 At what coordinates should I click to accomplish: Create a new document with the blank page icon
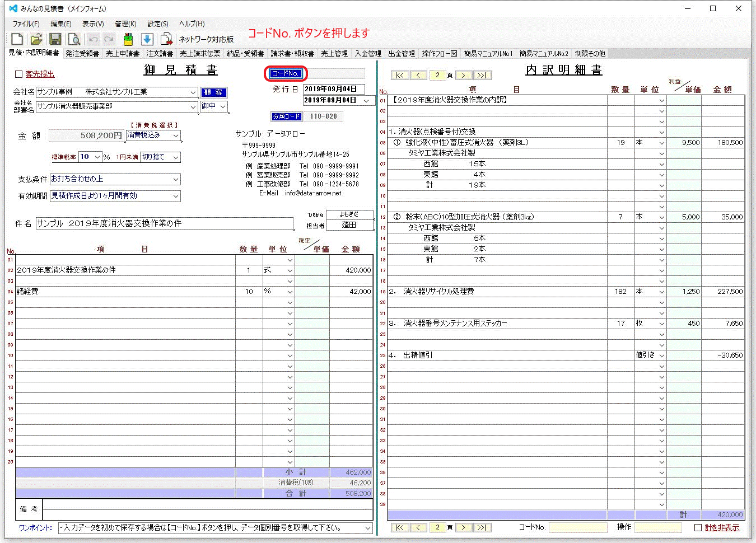[x=17, y=39]
